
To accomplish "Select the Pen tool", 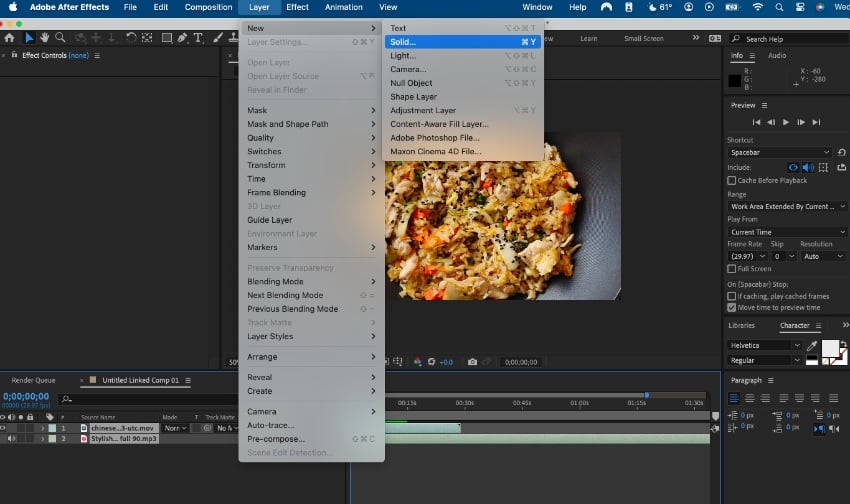I will tap(183, 37).
